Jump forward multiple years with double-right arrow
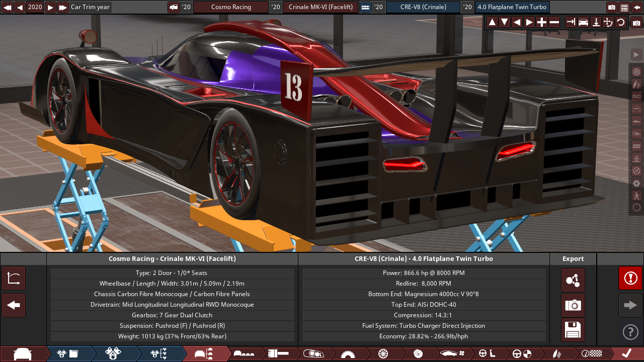The width and height of the screenshot is (644, 362). (x=63, y=7)
